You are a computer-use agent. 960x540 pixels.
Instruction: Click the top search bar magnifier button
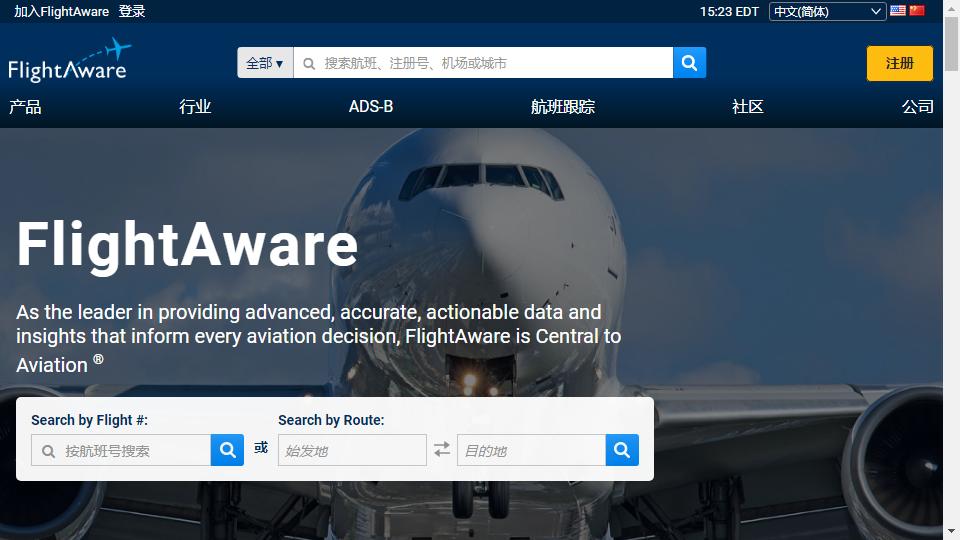[689, 62]
